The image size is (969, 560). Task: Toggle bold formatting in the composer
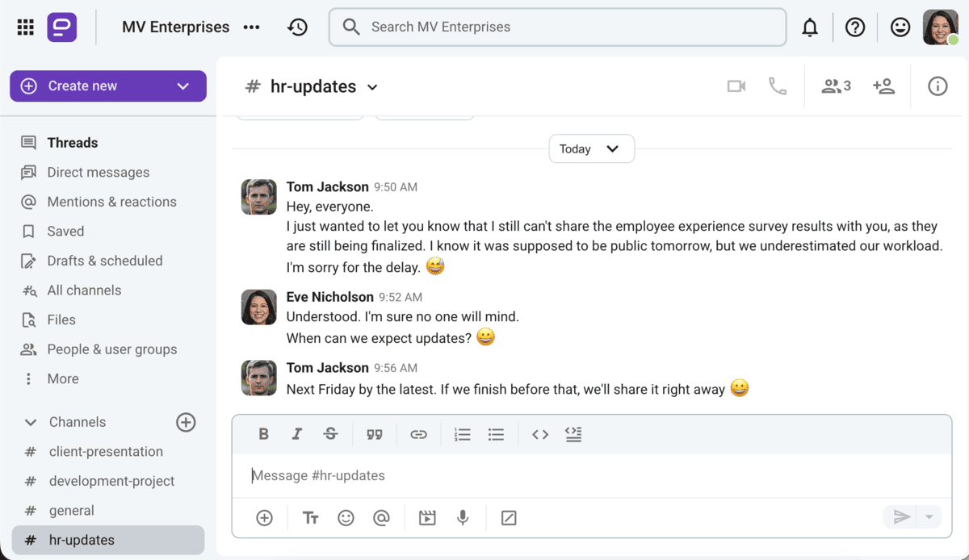tap(264, 434)
